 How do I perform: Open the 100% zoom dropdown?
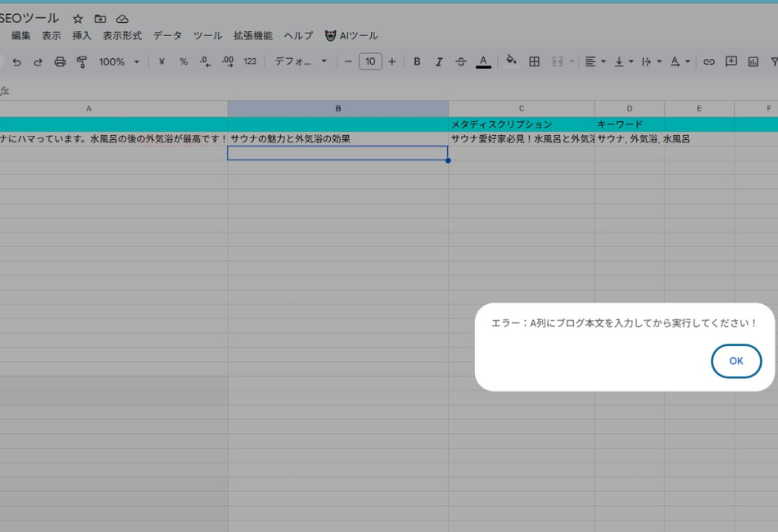pos(119,61)
